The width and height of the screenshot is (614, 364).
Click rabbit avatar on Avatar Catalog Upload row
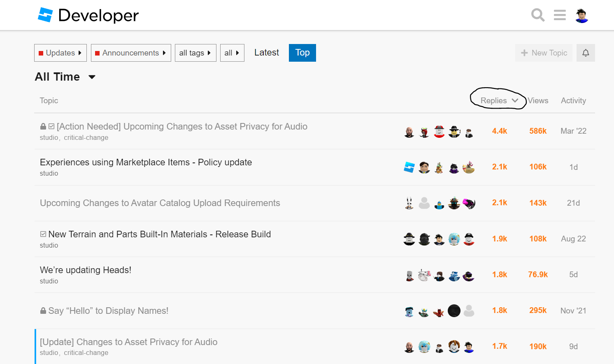click(x=409, y=203)
